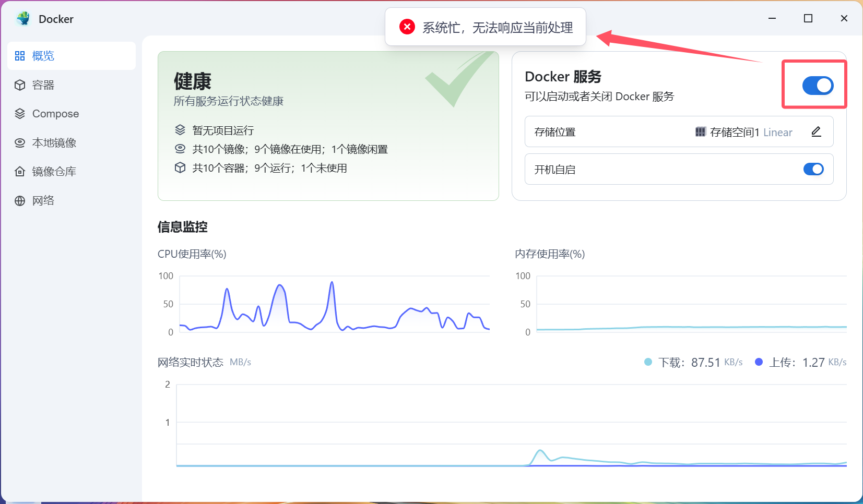Select the 概览 grid icon in sidebar
The height and width of the screenshot is (504, 863).
click(x=20, y=56)
